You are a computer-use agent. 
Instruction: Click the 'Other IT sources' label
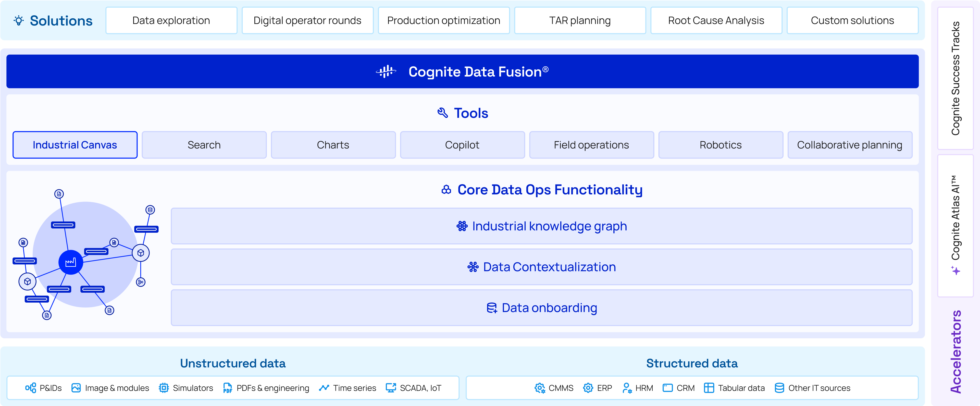(819, 388)
